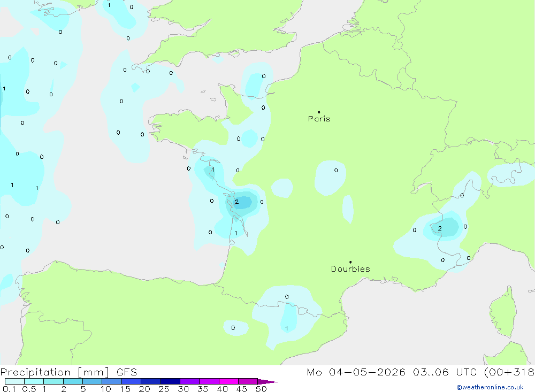Pick the 0.1–0.5 mm legend color swatch
Viewport: 535px width, 392px height.
click(14, 381)
